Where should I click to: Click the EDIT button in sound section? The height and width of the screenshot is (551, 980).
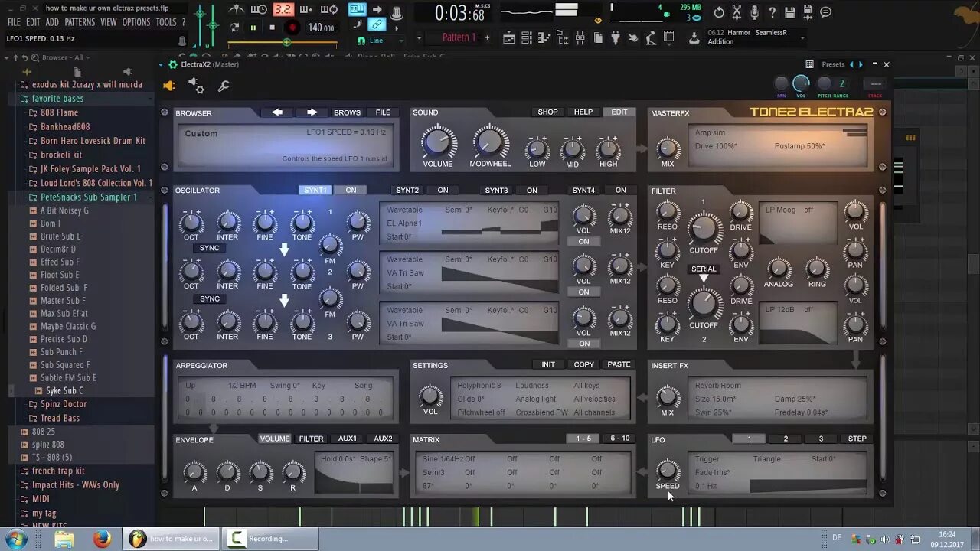tap(619, 112)
